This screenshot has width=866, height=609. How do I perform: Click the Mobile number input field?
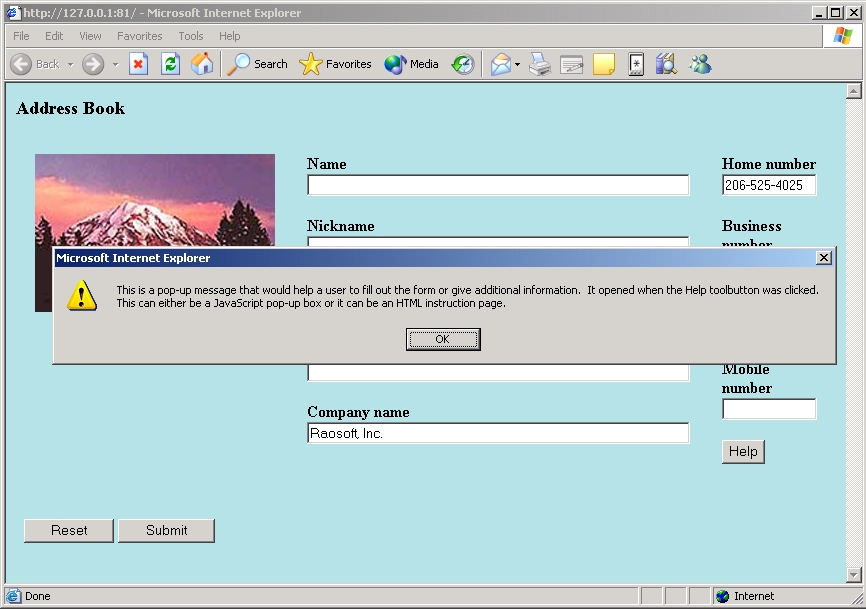point(769,409)
